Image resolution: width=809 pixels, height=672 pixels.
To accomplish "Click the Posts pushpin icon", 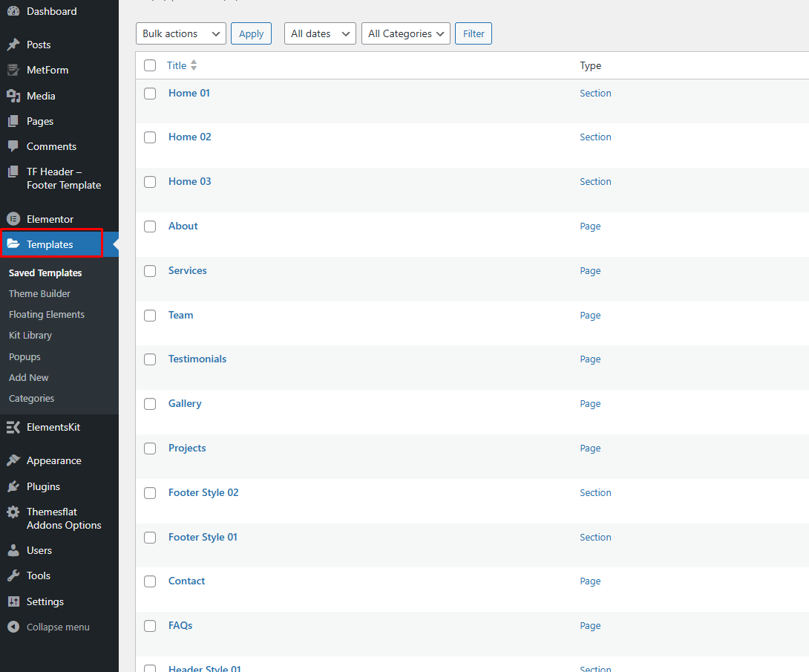I will [x=13, y=45].
